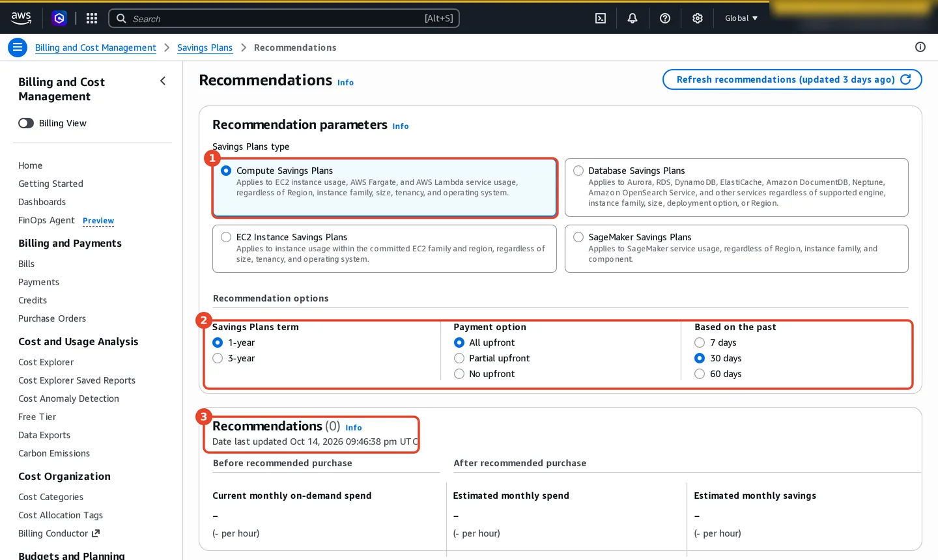The height and width of the screenshot is (560, 938).
Task: Open the services grid menu
Action: pyautogui.click(x=92, y=18)
